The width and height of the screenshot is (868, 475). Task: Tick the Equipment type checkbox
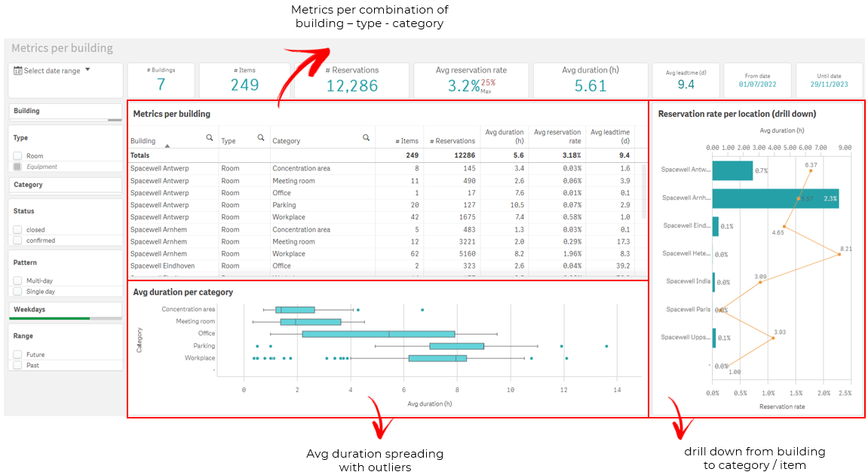17,167
